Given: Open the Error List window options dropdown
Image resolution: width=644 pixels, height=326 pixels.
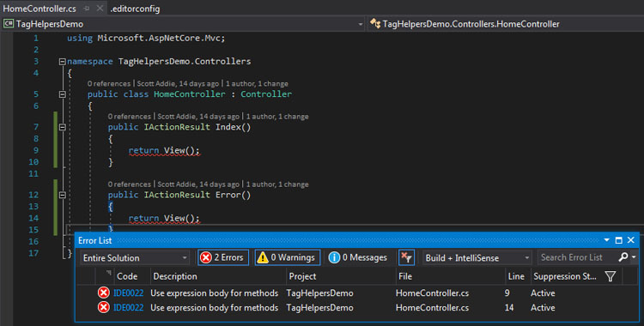Looking at the screenshot, I should tap(606, 240).
